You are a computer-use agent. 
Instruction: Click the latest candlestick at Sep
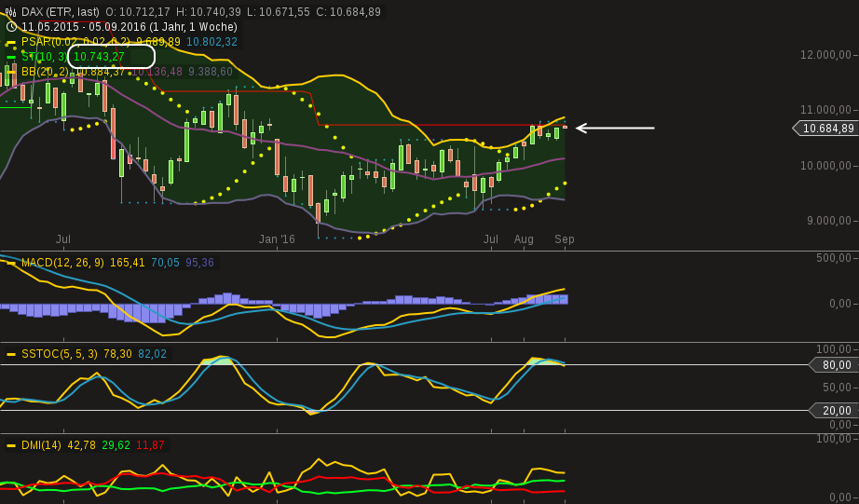click(x=565, y=127)
